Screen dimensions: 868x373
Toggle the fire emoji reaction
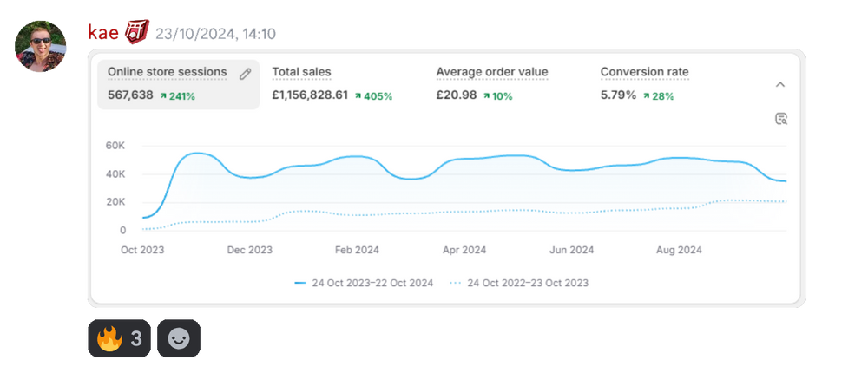tap(119, 338)
